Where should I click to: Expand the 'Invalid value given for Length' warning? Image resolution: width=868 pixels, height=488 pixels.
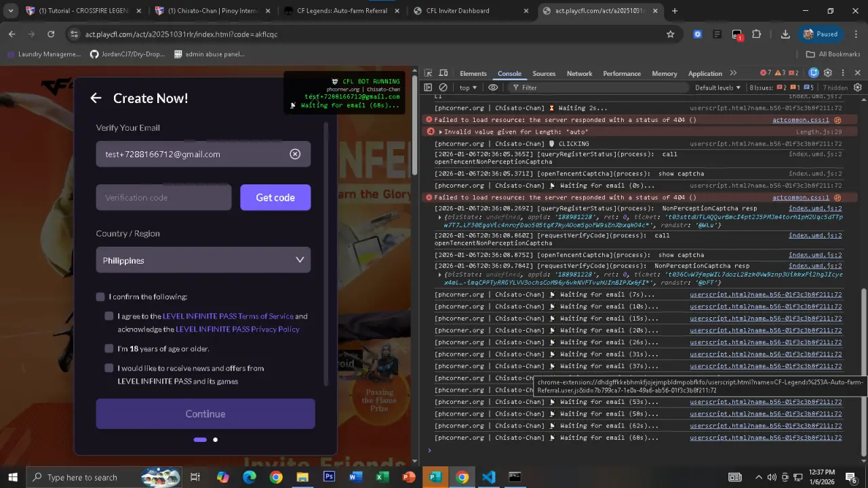tap(441, 132)
